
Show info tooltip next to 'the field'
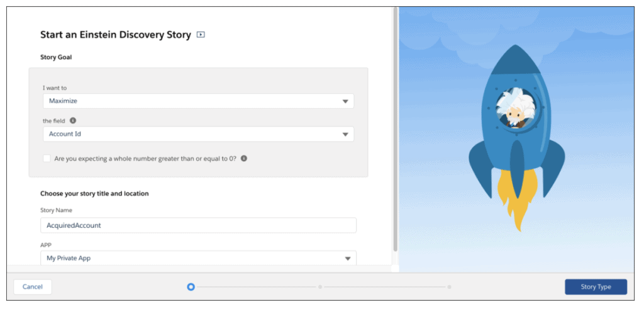point(73,121)
